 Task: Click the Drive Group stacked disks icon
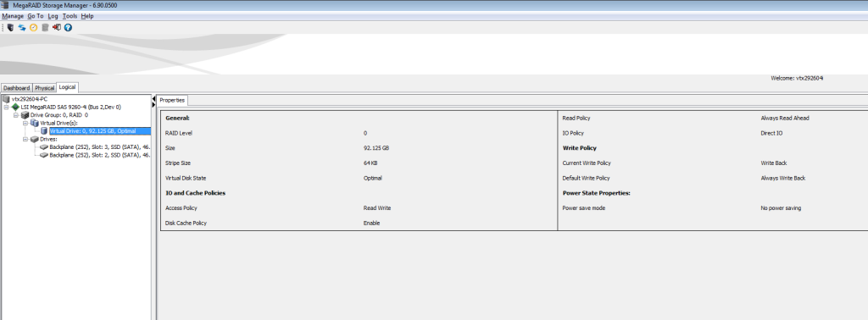click(x=25, y=115)
